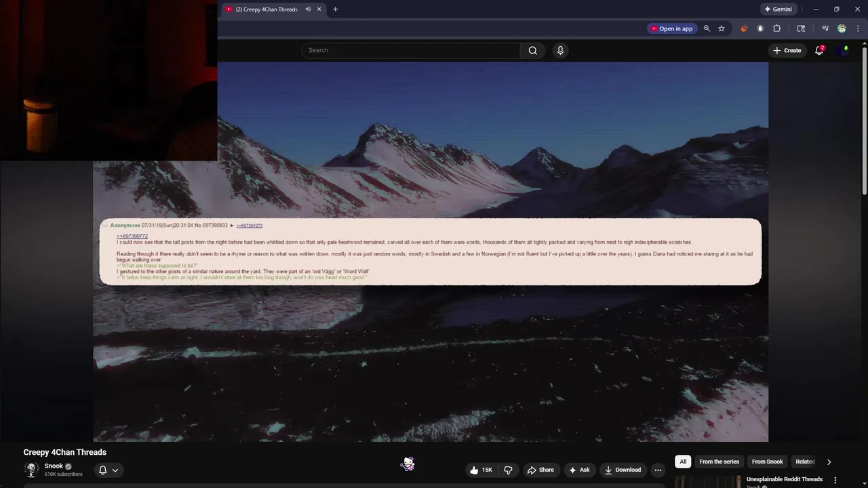Dislike the video
Screen dimensions: 868x488
click(508, 470)
